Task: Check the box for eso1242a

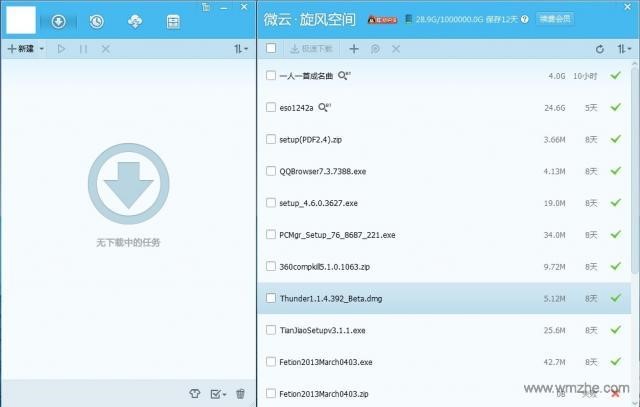Action: click(271, 107)
